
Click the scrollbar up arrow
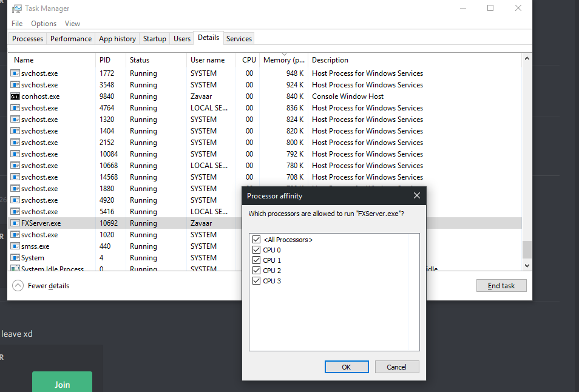point(527,58)
